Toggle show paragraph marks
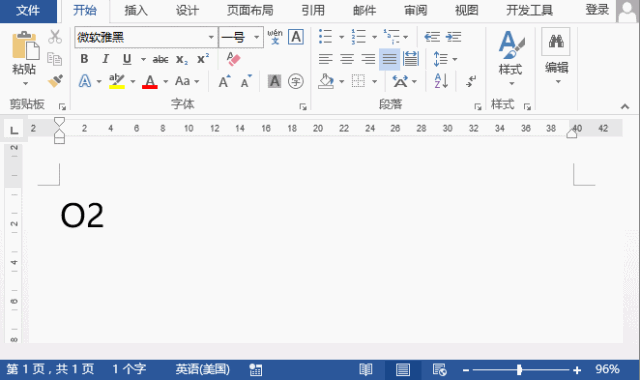This screenshot has height=380, width=640. tap(471, 81)
